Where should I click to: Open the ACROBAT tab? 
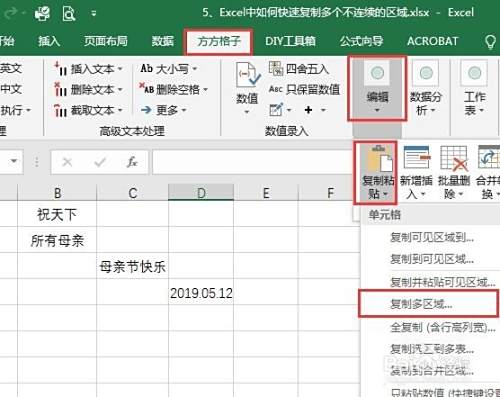pos(433,41)
